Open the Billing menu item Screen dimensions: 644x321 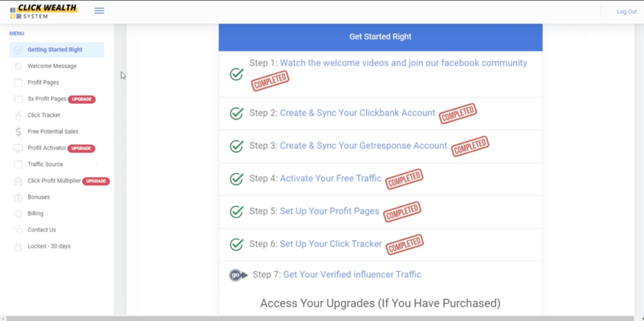[35, 213]
